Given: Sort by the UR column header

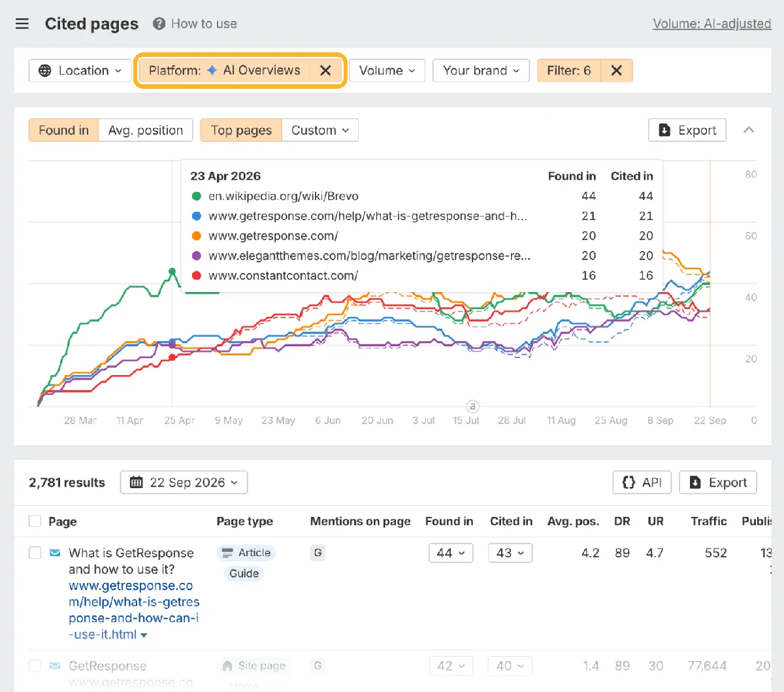Looking at the screenshot, I should pyautogui.click(x=655, y=521).
